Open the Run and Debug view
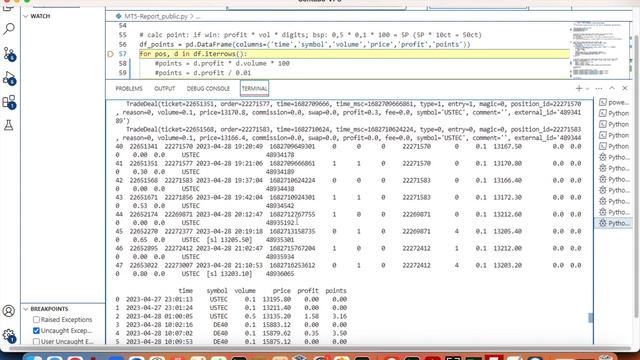Viewport: 640px width, 360px height. pyautogui.click(x=9, y=78)
